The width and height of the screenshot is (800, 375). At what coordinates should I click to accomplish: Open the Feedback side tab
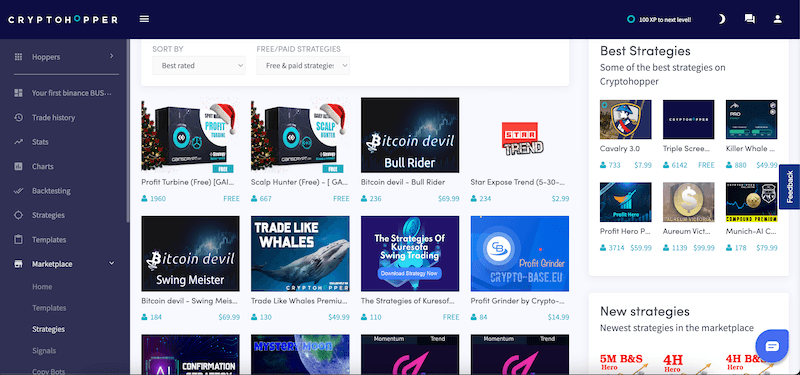pyautogui.click(x=790, y=187)
